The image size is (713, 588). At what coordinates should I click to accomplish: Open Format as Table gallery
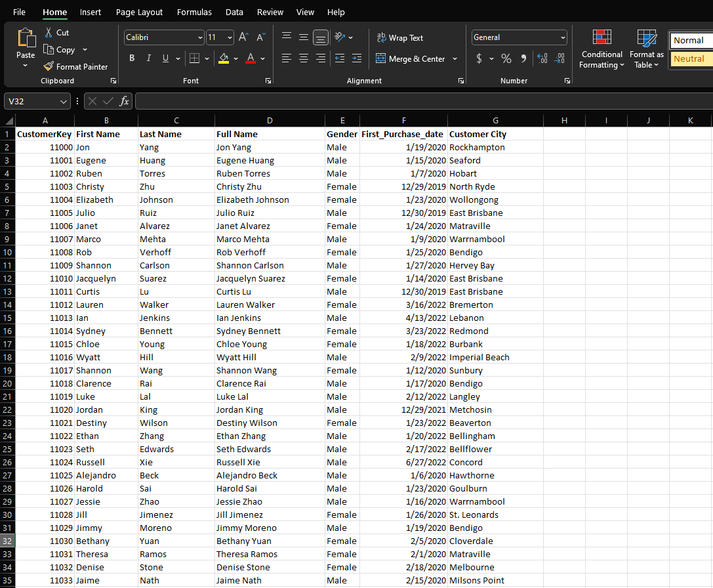[646, 49]
